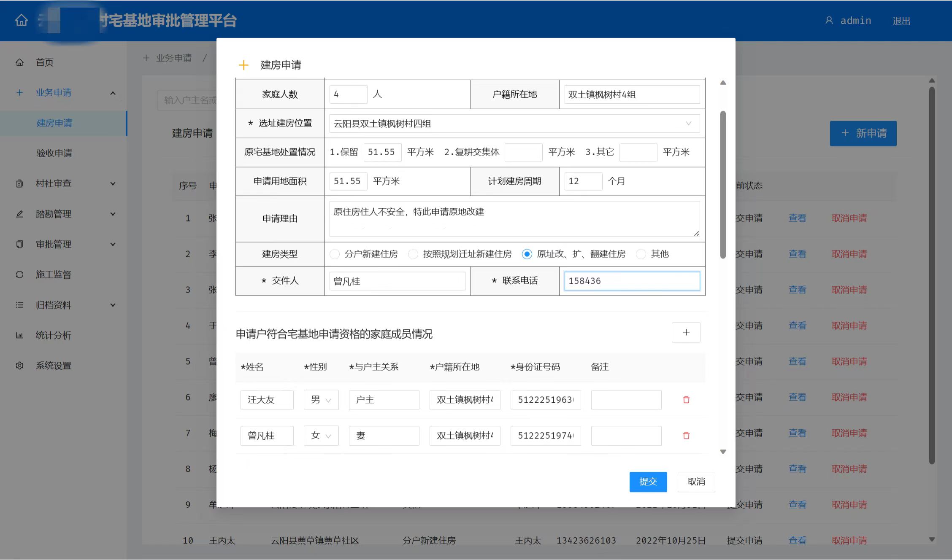The height and width of the screenshot is (560, 952).
Task: Click the 踏勘管理 pencil icon
Action: point(19,214)
